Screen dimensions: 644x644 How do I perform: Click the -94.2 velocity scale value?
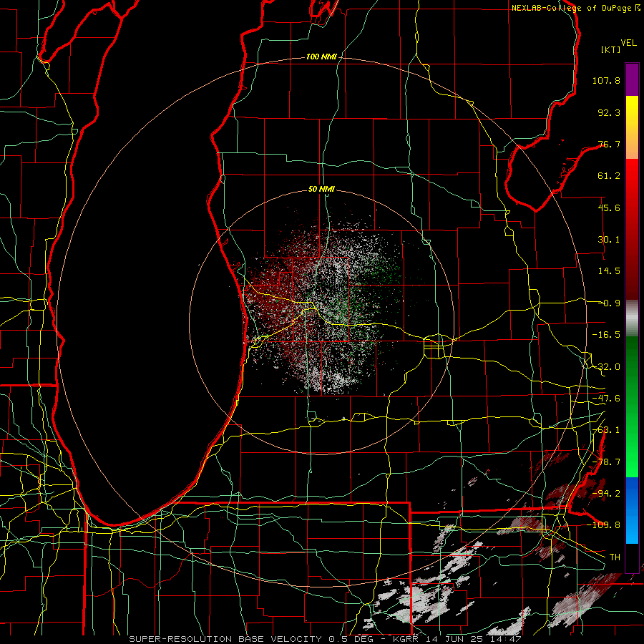pos(606,494)
